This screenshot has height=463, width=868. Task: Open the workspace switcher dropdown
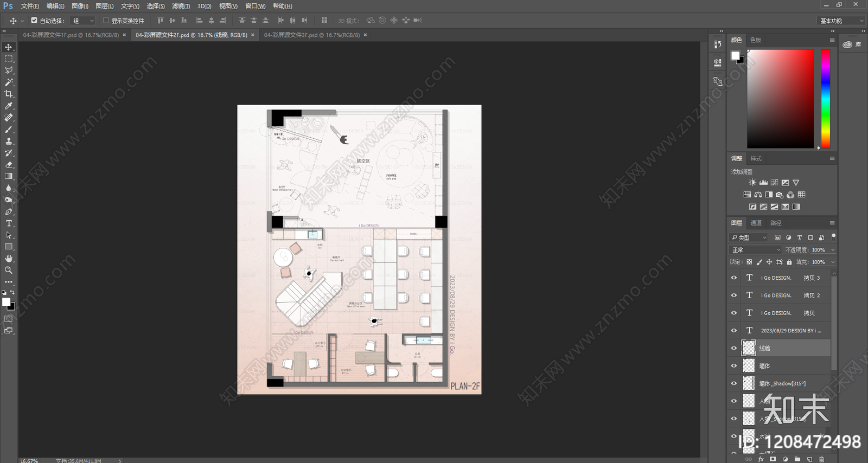pos(841,21)
